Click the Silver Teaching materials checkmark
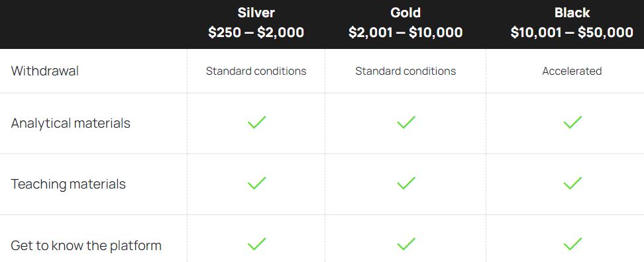 [256, 183]
